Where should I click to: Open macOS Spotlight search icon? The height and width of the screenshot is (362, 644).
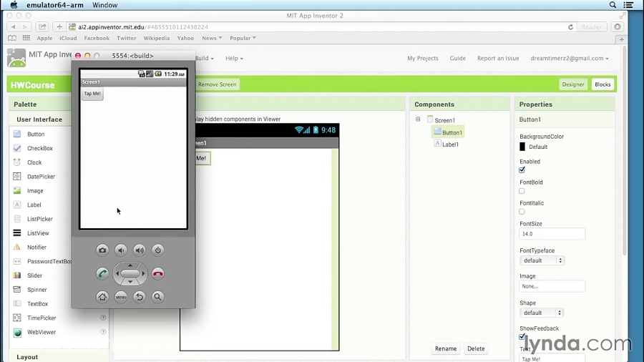613,5
